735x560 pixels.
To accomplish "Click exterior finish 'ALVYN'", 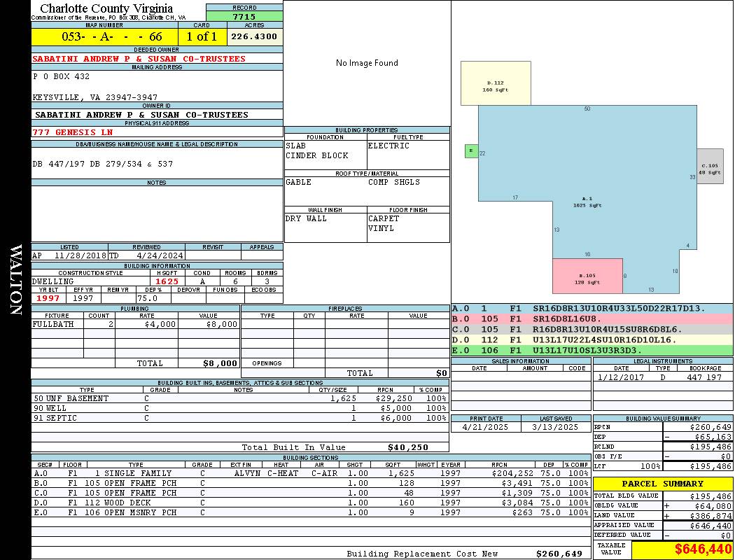I will click(247, 474).
